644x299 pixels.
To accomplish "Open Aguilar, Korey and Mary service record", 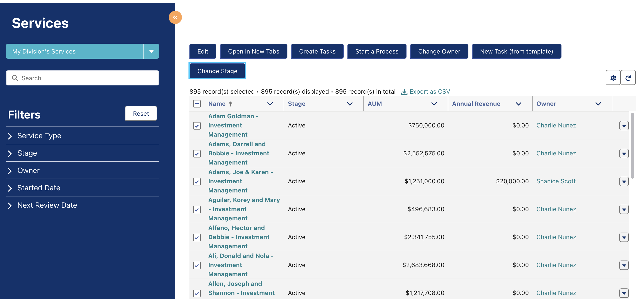I will click(x=244, y=209).
